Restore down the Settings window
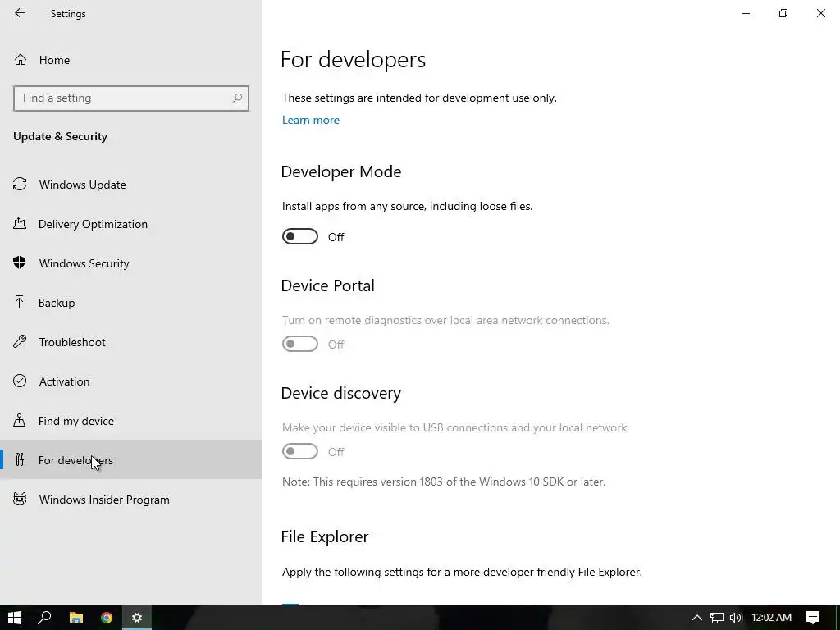This screenshot has height=630, width=840. [783, 13]
